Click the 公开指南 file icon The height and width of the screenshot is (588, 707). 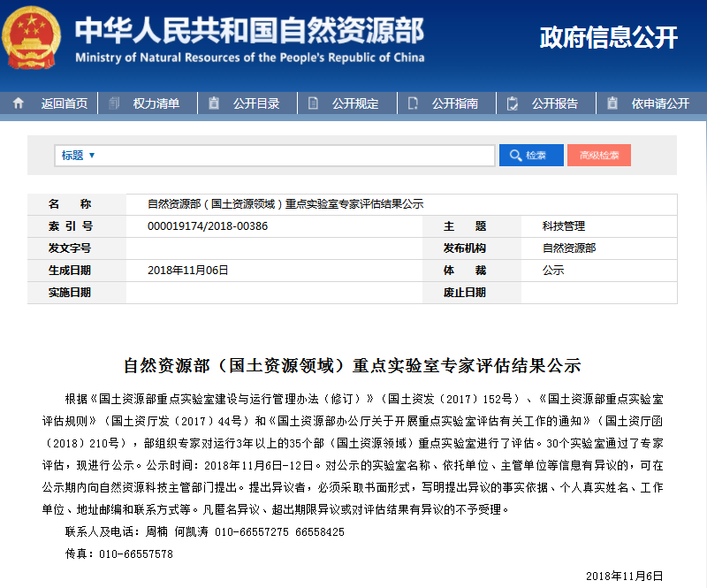click(x=414, y=103)
